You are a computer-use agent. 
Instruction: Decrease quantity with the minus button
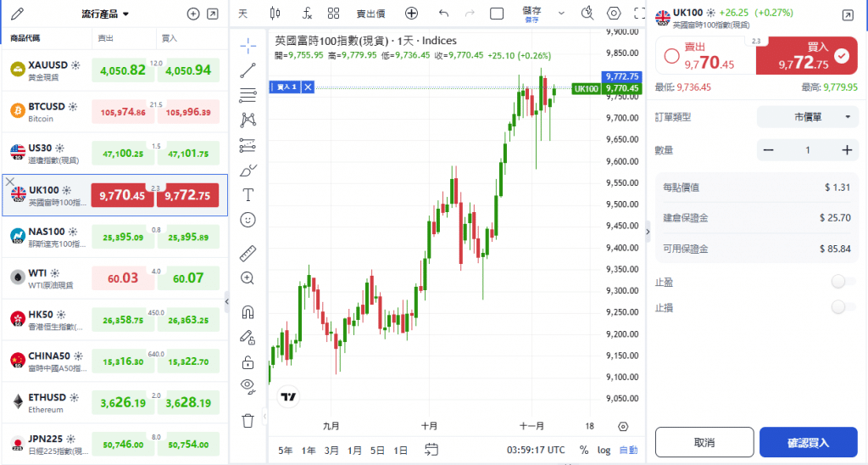(x=768, y=150)
